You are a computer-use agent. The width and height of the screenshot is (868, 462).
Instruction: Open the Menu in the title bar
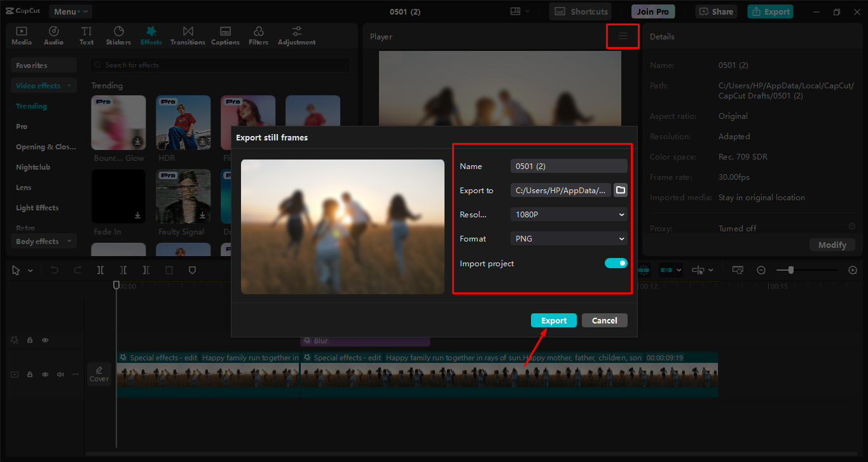tap(70, 11)
